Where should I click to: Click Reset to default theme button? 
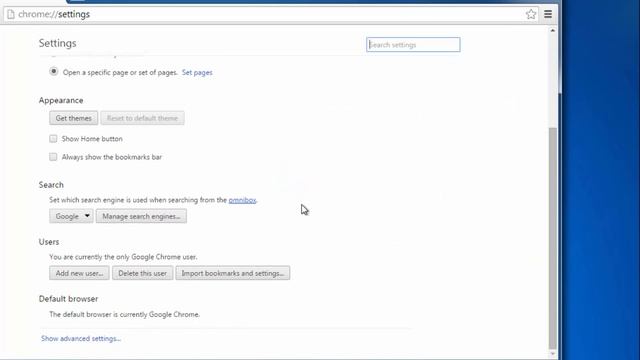click(x=142, y=118)
